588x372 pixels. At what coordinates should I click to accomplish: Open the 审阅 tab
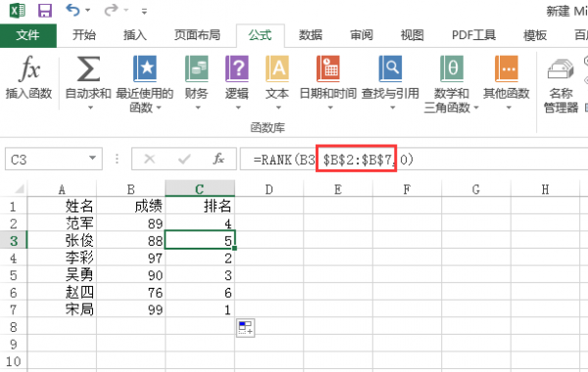[x=362, y=35]
